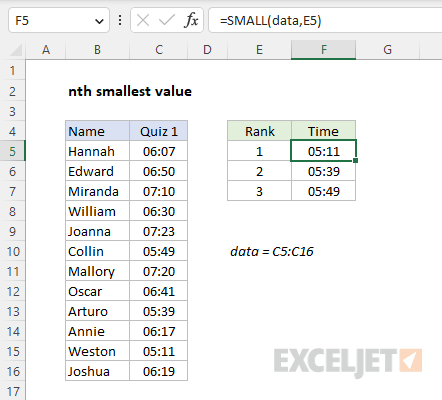Click Miranda's quiz time 07:10
This screenshot has width=442, height=400.
(x=159, y=191)
